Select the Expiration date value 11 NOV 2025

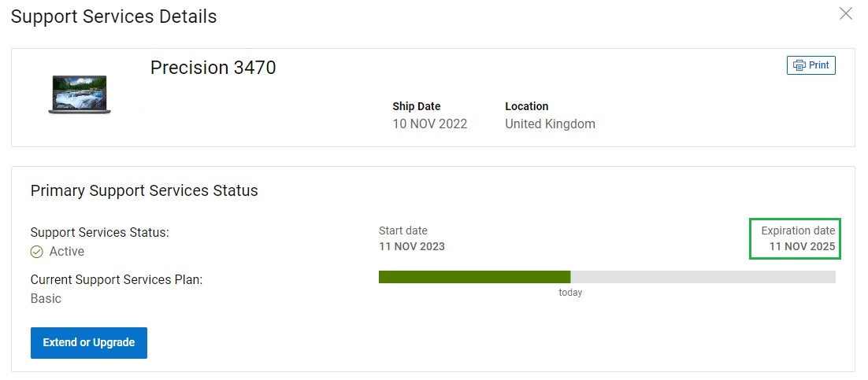[802, 247]
